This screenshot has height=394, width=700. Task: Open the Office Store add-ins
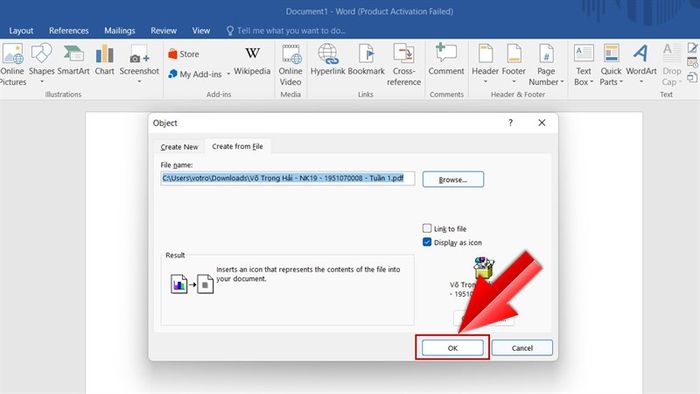click(x=183, y=54)
